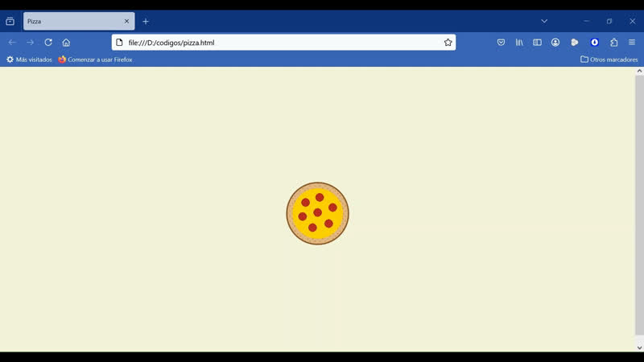The height and width of the screenshot is (362, 644).
Task: Open the Comenzar a usar Firefox bookmark
Action: pyautogui.click(x=95, y=60)
